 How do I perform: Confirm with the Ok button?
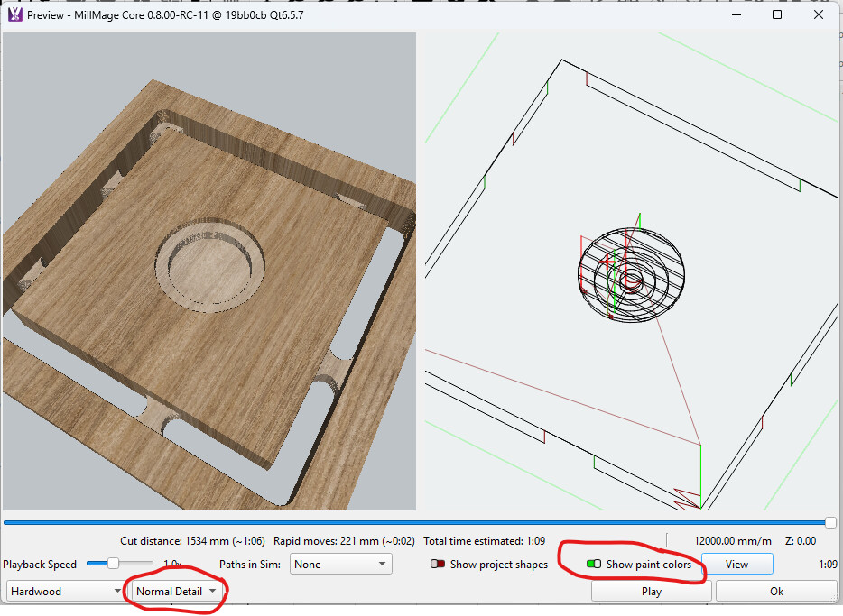(x=776, y=592)
